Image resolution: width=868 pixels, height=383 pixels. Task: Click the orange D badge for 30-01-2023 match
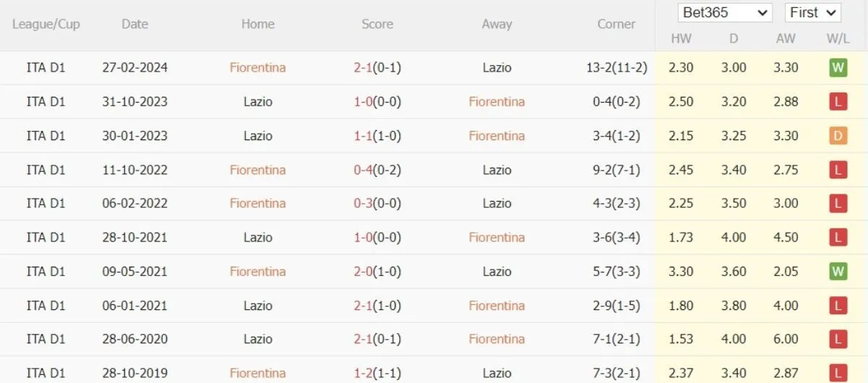tap(838, 136)
